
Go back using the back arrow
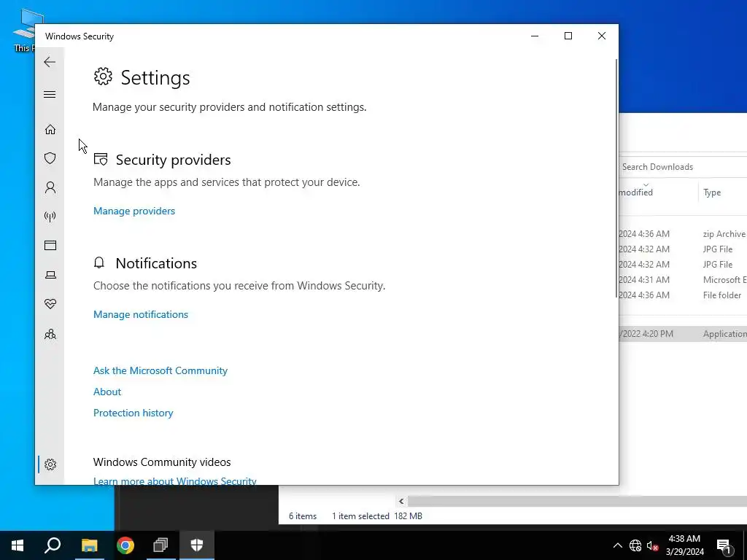pos(50,62)
